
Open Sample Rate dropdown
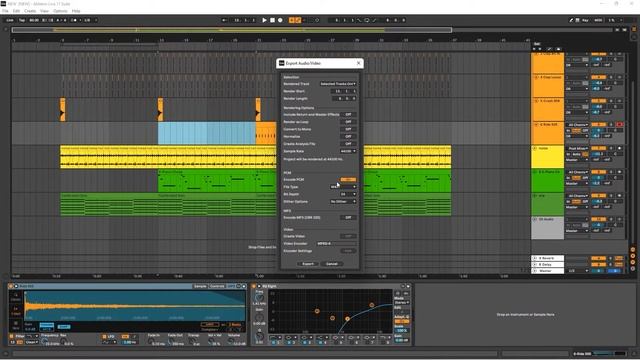(x=348, y=151)
